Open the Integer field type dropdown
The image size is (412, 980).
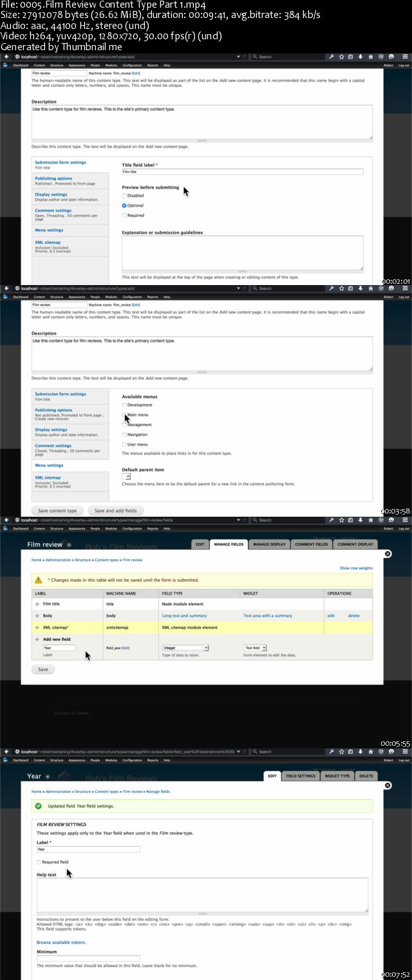coord(185,648)
